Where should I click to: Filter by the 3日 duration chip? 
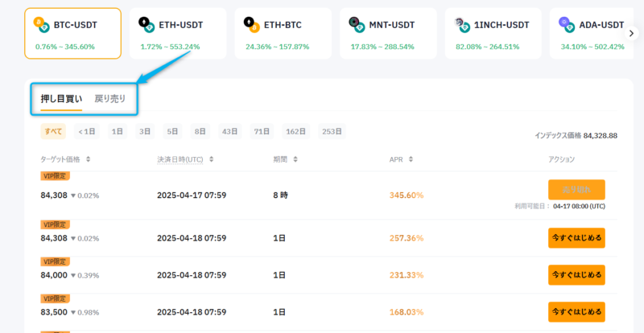point(145,131)
